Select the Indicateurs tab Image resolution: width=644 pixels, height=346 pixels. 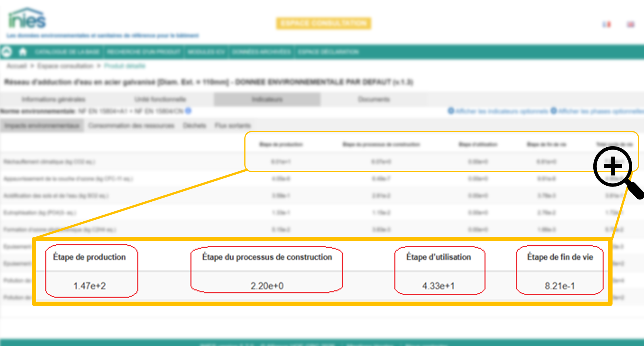(267, 99)
